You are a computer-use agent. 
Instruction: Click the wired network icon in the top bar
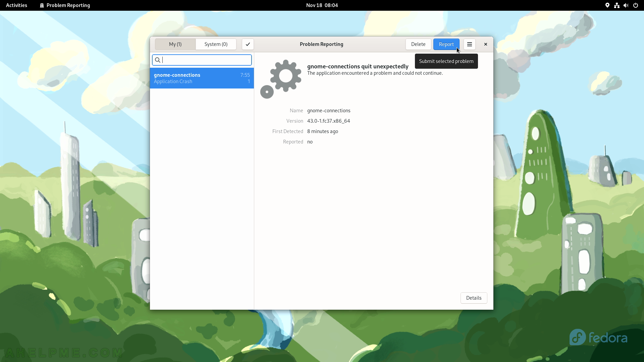[616, 5]
